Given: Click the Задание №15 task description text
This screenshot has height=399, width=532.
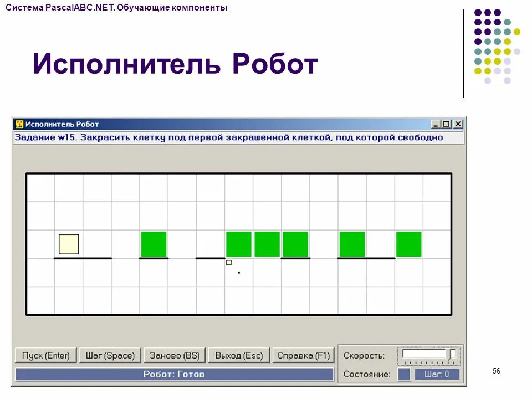Looking at the screenshot, I should (x=229, y=137).
